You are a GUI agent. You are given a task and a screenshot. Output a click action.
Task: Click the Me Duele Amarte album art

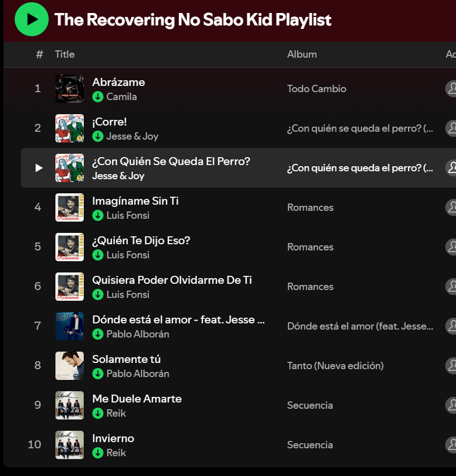(70, 405)
